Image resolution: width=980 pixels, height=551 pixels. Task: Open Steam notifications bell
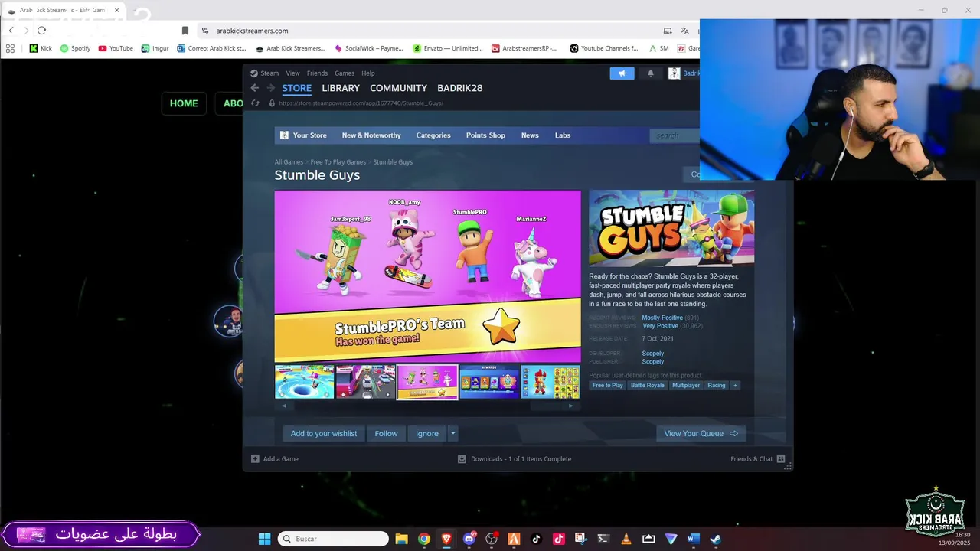coord(651,73)
